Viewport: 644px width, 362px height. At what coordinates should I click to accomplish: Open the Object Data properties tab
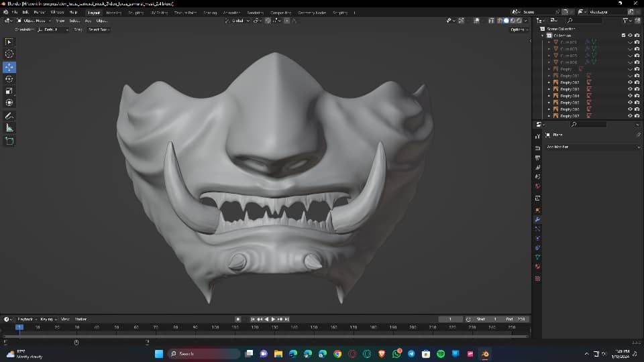(x=537, y=257)
